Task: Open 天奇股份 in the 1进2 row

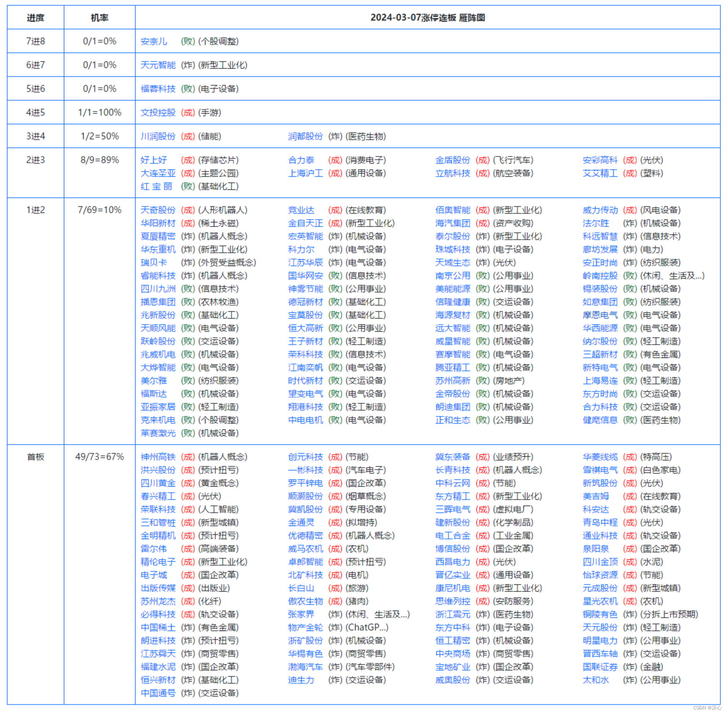Action: [x=158, y=210]
